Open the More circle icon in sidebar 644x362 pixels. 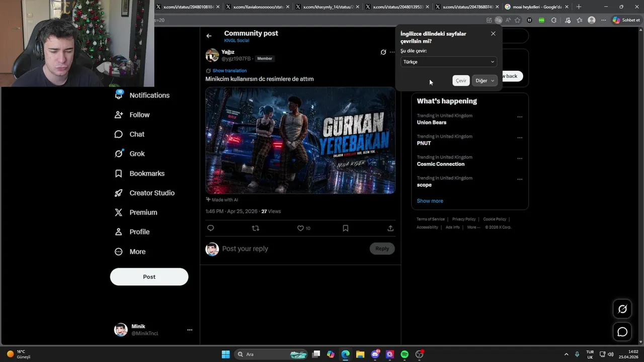click(x=119, y=251)
